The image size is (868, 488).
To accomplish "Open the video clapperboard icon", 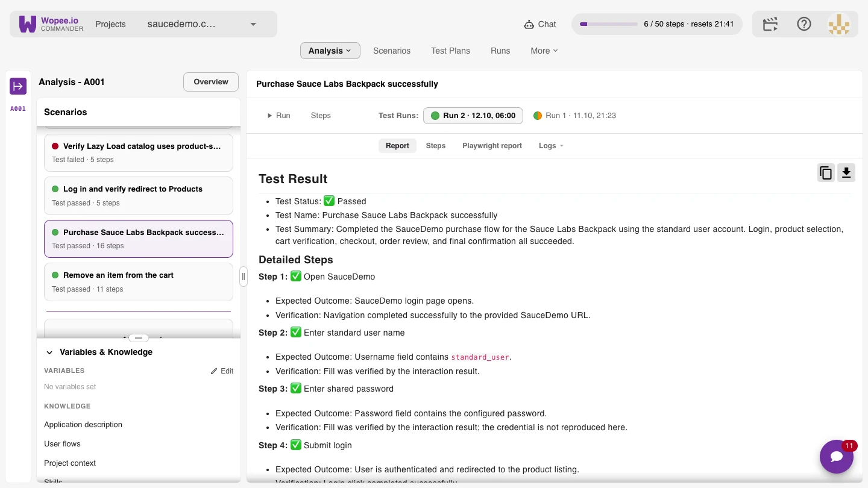I will pos(770,24).
